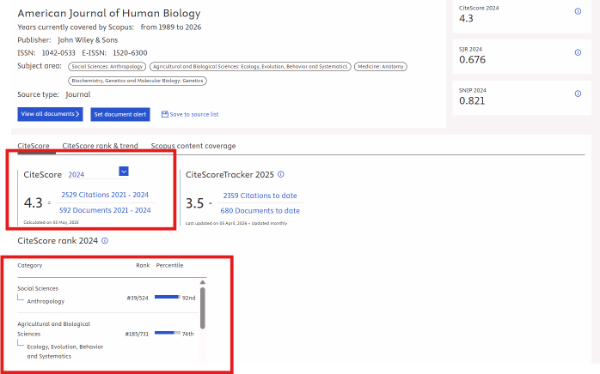
Task: Click Social Sciences: Anthropology subject tag
Action: 108,67
